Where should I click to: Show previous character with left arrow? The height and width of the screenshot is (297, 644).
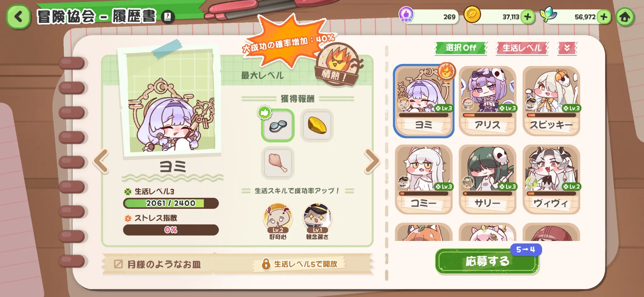(x=101, y=161)
